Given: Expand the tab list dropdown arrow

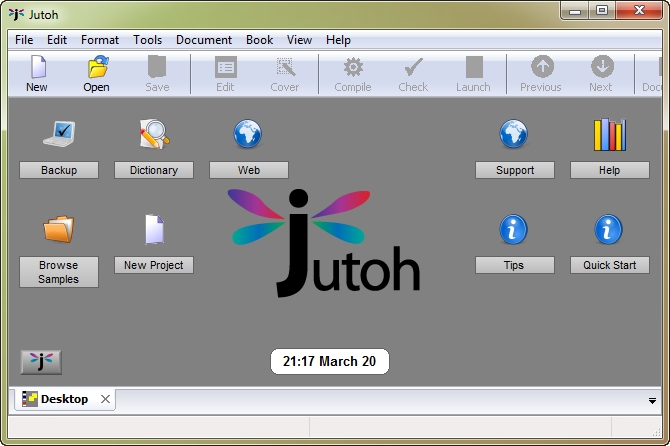Looking at the screenshot, I should [652, 401].
